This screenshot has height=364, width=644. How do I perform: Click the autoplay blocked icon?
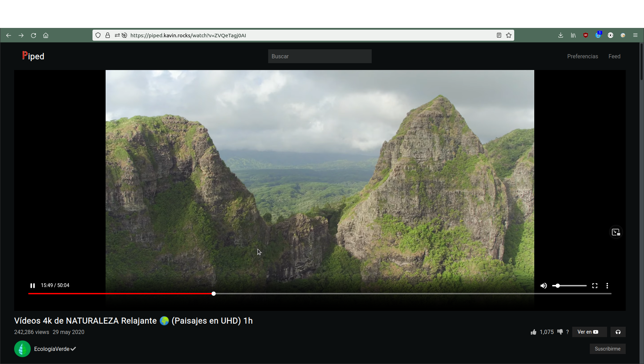pyautogui.click(x=125, y=35)
